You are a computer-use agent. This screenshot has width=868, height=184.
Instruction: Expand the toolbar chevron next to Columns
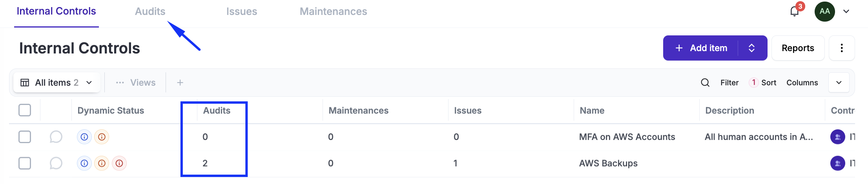point(839,83)
